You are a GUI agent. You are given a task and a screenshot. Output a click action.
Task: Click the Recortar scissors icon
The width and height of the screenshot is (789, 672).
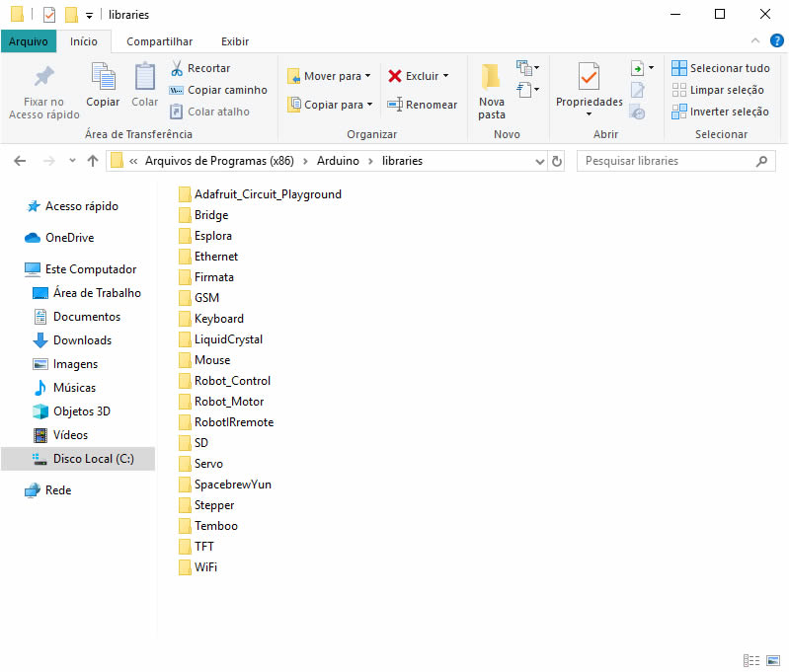(177, 68)
